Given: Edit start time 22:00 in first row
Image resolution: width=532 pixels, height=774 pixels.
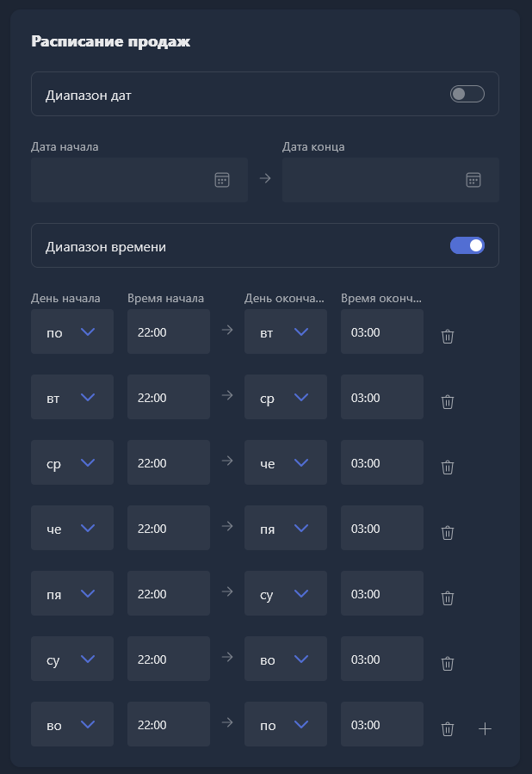Looking at the screenshot, I should coord(169,331).
